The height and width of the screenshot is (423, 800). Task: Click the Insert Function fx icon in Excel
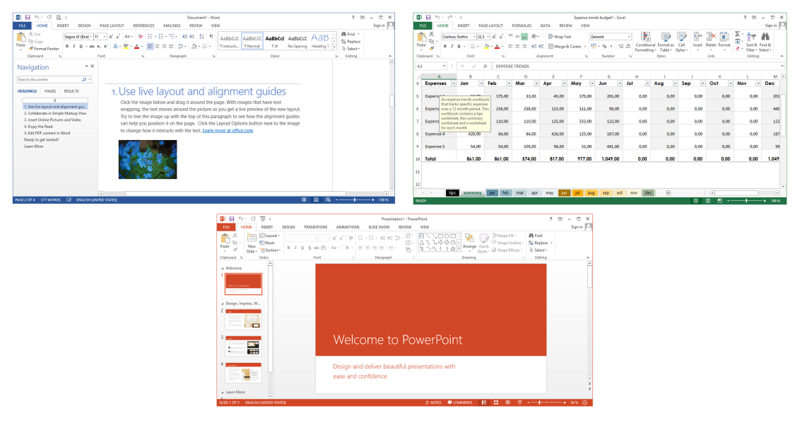(x=485, y=66)
